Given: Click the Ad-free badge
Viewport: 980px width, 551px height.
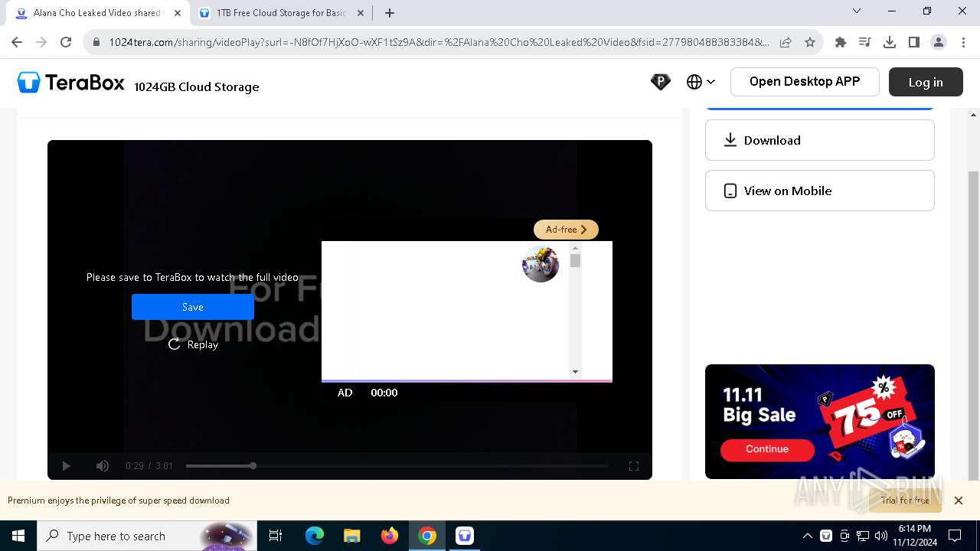Looking at the screenshot, I should click(566, 230).
